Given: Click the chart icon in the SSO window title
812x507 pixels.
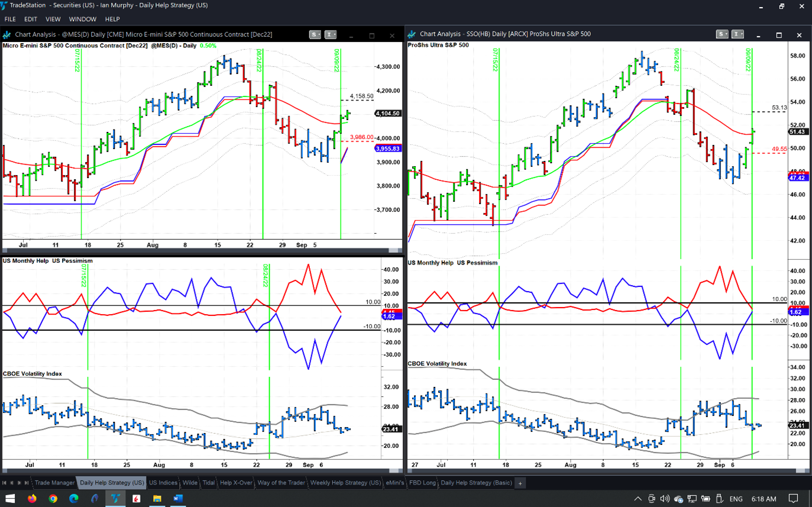Looking at the screenshot, I should click(412, 34).
